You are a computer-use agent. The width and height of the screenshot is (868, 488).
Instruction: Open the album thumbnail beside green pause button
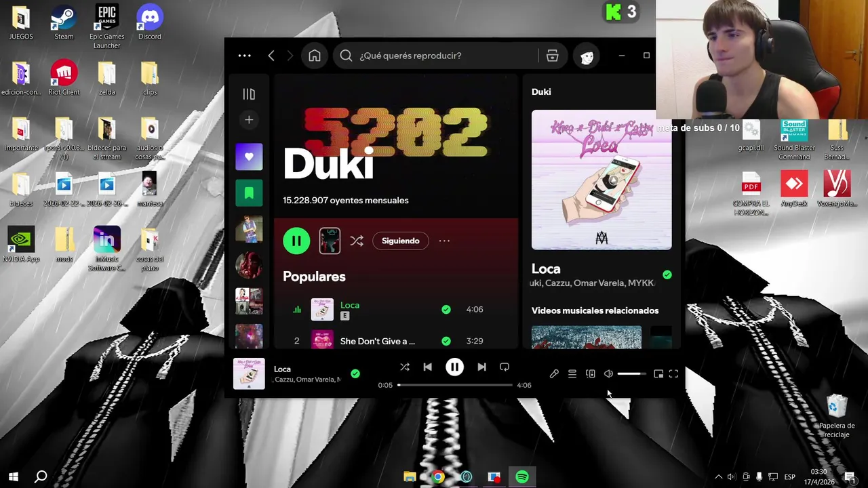pyautogui.click(x=330, y=241)
